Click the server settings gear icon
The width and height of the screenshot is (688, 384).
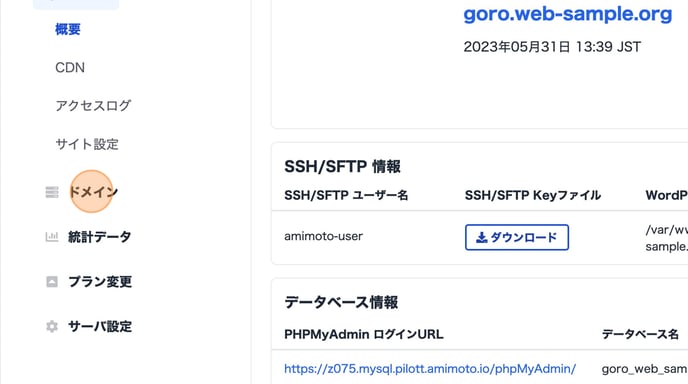pyautogui.click(x=52, y=327)
